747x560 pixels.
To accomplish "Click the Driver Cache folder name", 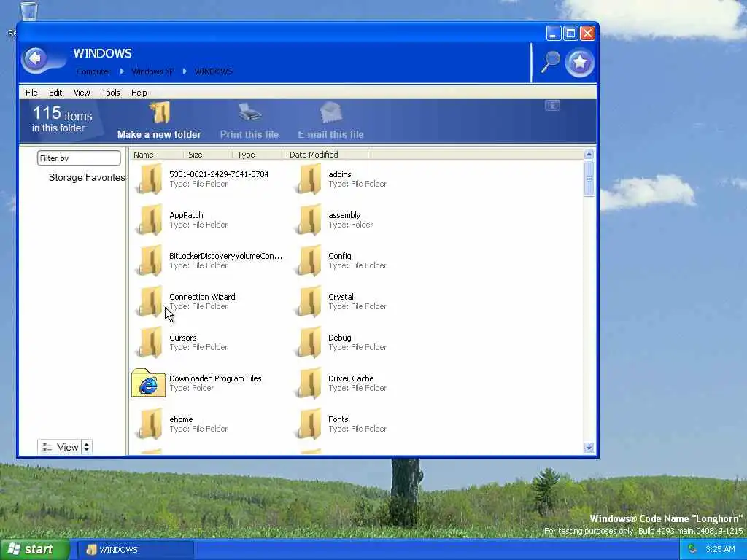I will [351, 378].
